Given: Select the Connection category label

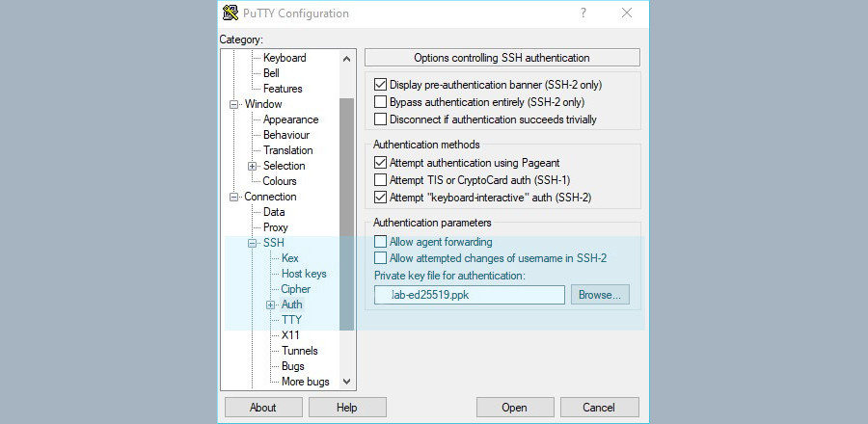Looking at the screenshot, I should 270,197.
